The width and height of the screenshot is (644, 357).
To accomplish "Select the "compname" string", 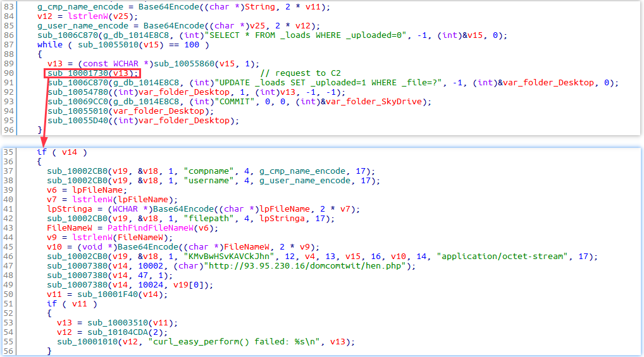I will (209, 171).
